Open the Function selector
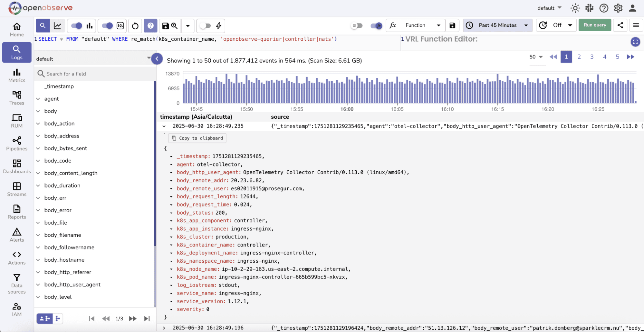This screenshot has width=644, height=332. click(415, 25)
